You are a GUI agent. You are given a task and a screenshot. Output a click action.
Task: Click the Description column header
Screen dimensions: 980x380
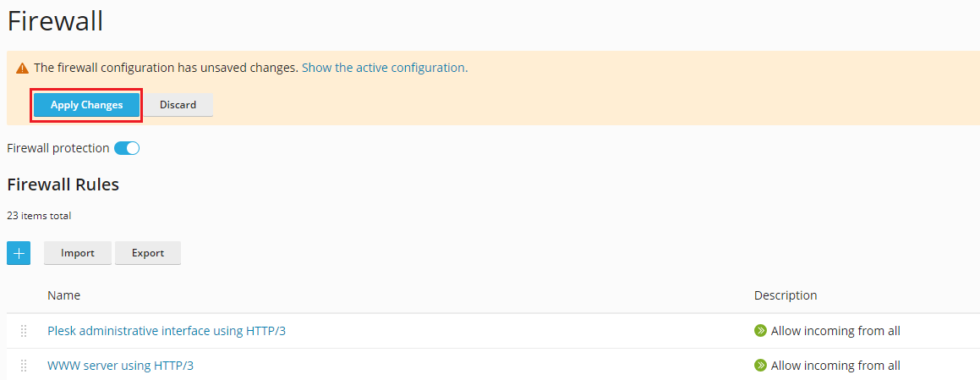click(x=786, y=295)
